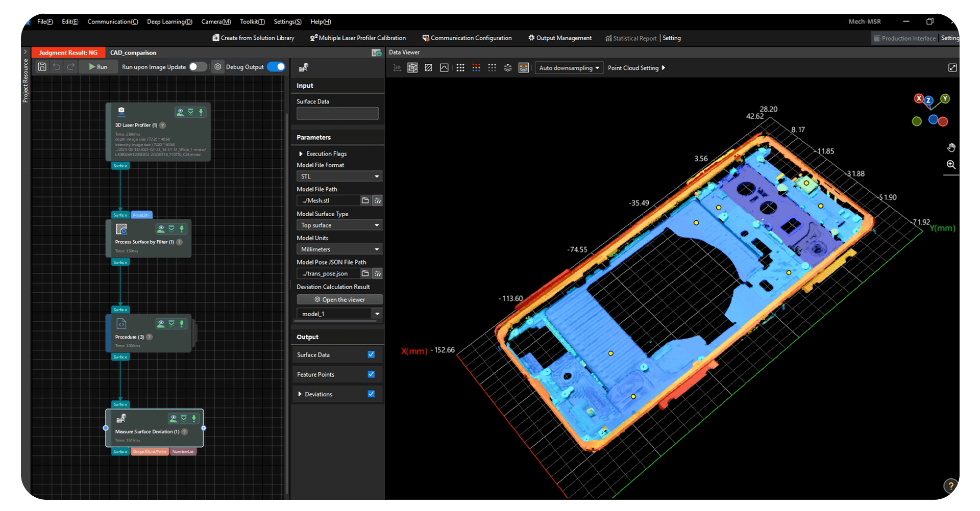
Task: Click the empty Surface Data input field
Action: coord(337,113)
